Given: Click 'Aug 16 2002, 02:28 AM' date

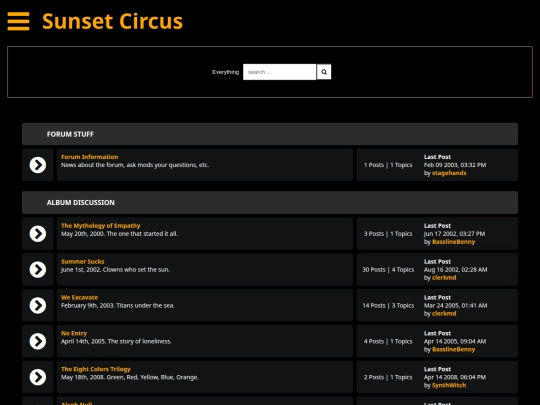Looking at the screenshot, I should [x=456, y=270].
